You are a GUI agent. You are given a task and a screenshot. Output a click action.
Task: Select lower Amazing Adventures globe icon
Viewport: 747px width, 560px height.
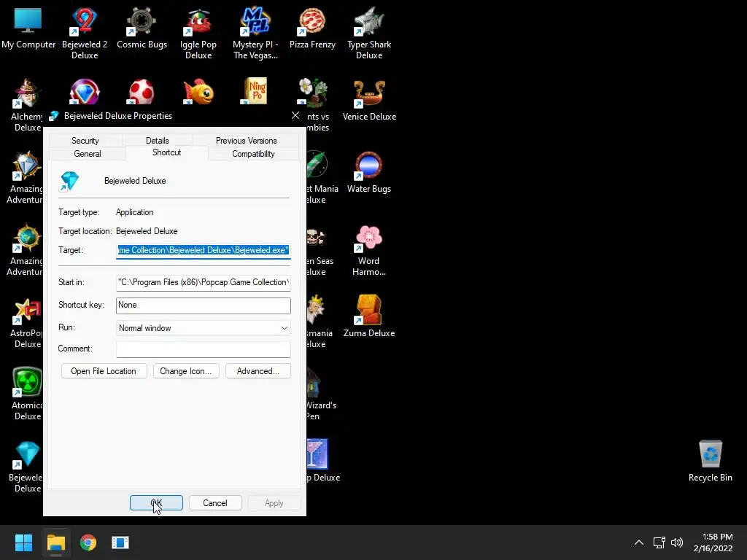pos(27,238)
